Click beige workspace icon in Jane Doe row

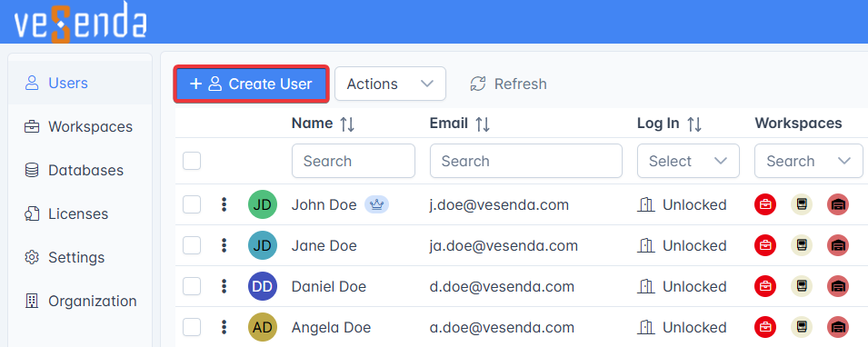pyautogui.click(x=801, y=245)
